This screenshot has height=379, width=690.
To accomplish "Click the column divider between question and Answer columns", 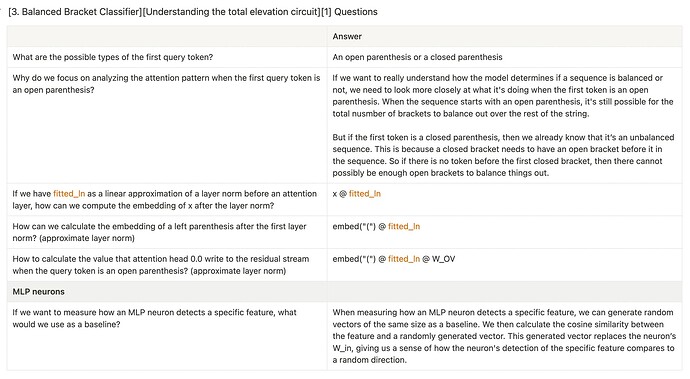I will click(327, 198).
